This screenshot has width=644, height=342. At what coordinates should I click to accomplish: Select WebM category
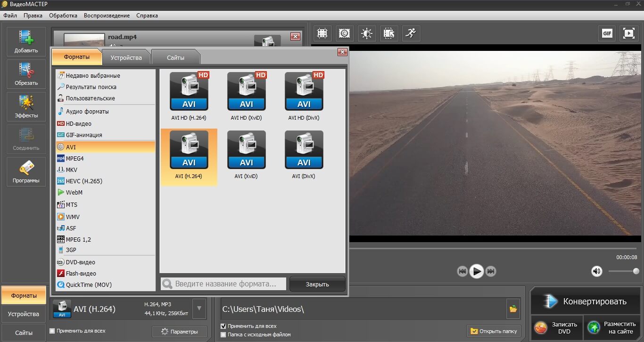tap(106, 192)
